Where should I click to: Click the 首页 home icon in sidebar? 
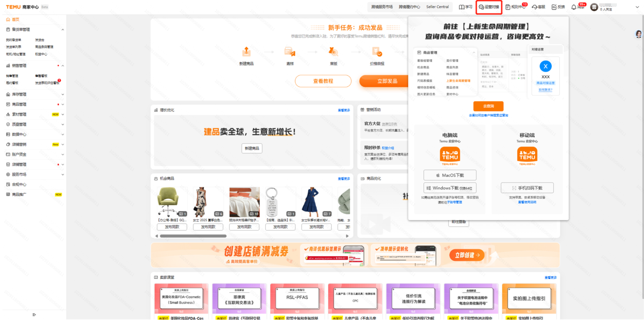pyautogui.click(x=8, y=20)
